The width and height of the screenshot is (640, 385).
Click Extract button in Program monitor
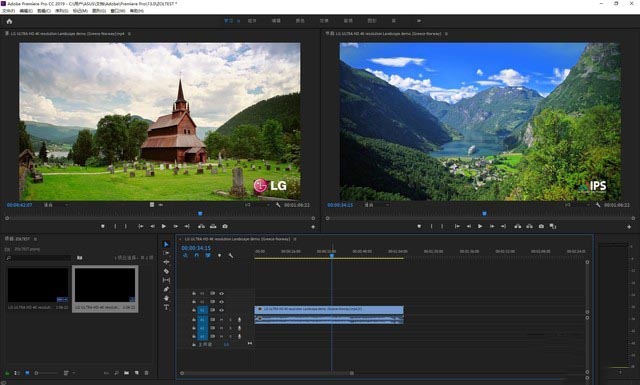(x=529, y=226)
